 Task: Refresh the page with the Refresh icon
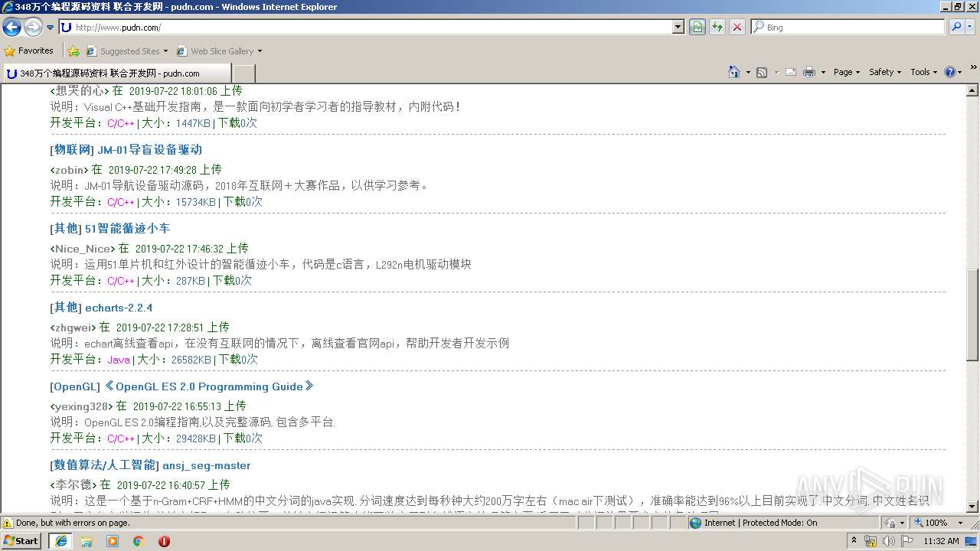pos(717,28)
